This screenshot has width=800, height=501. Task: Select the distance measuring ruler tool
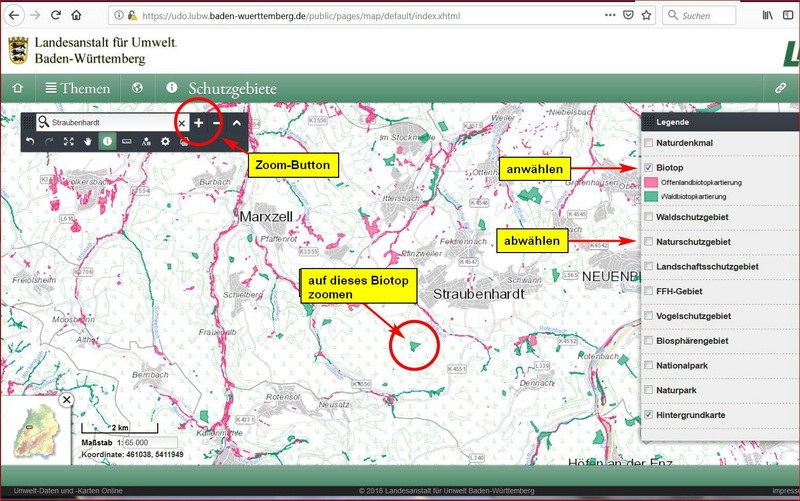click(127, 142)
